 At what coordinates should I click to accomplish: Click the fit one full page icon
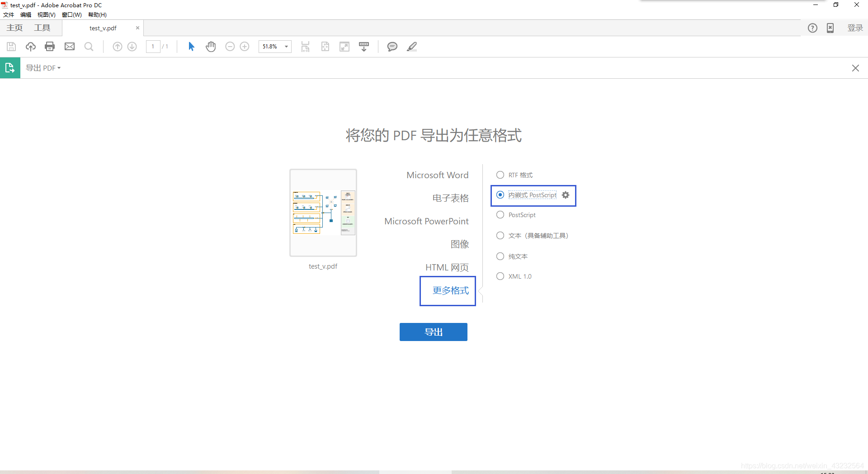[x=325, y=47]
